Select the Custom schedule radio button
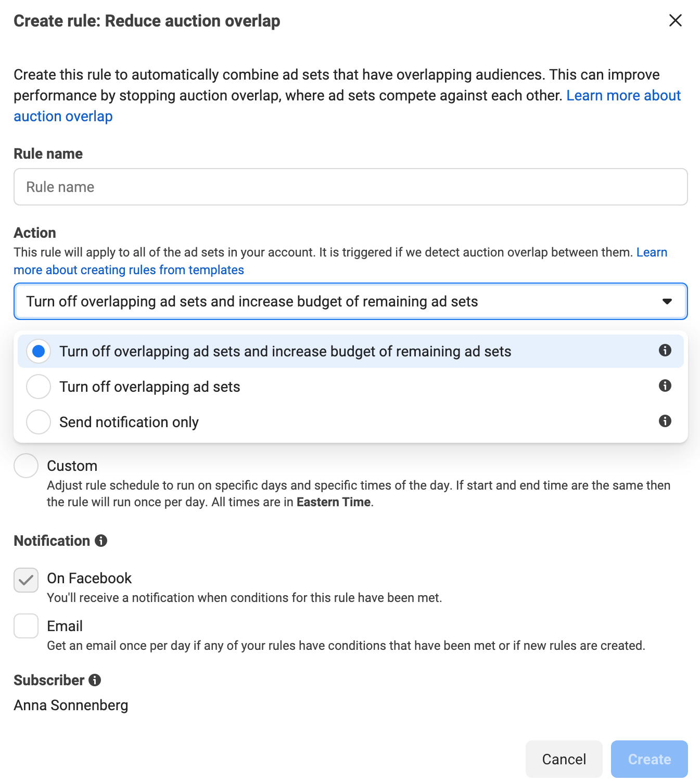 (x=26, y=466)
